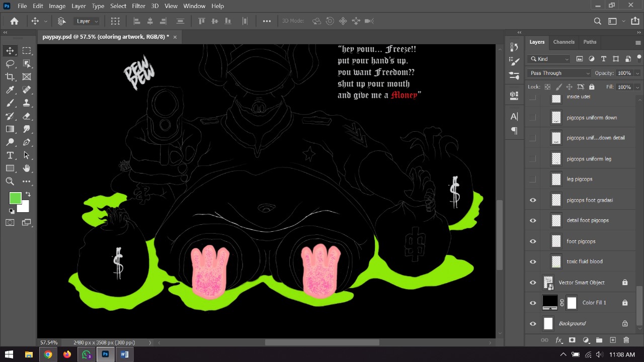
Task: Swap foreground and background colors
Action: coord(28,194)
